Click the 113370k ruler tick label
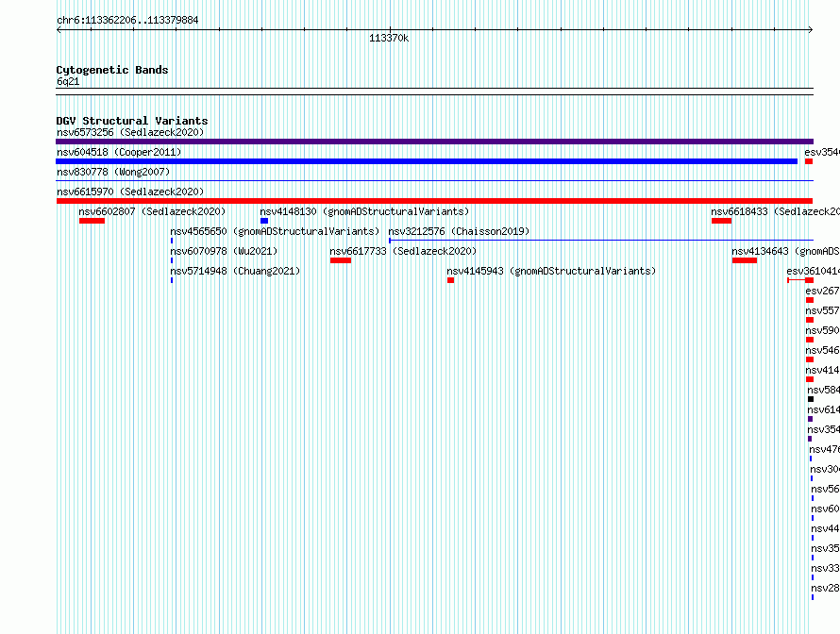The image size is (840, 634). [389, 38]
